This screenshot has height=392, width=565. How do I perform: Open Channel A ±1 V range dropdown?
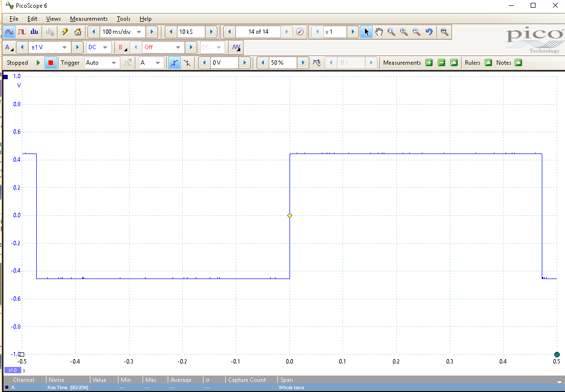(64, 47)
